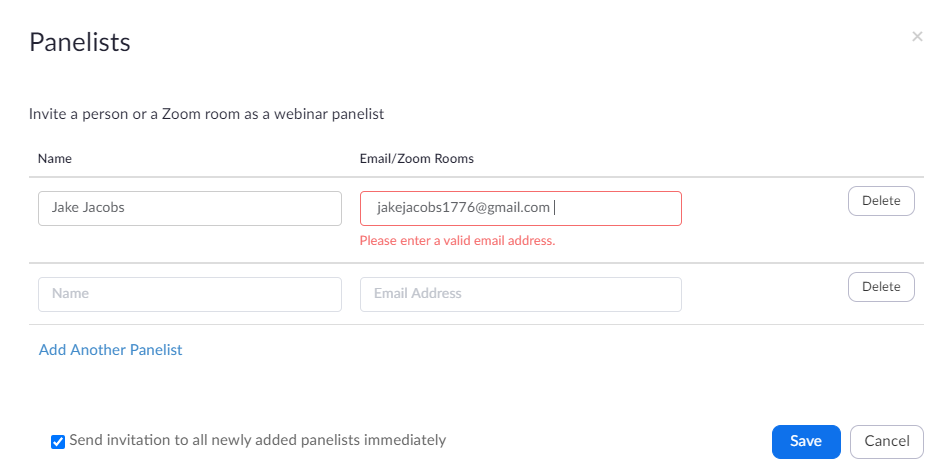Viewport: 951px width, 474px height.
Task: Click the invalid email error message
Action: click(x=457, y=241)
